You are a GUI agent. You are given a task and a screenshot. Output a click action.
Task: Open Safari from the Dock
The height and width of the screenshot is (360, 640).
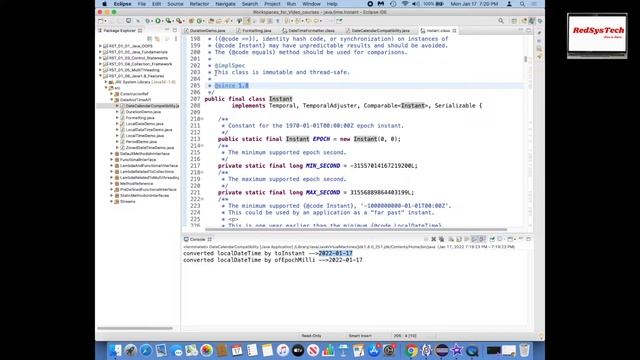(x=146, y=350)
